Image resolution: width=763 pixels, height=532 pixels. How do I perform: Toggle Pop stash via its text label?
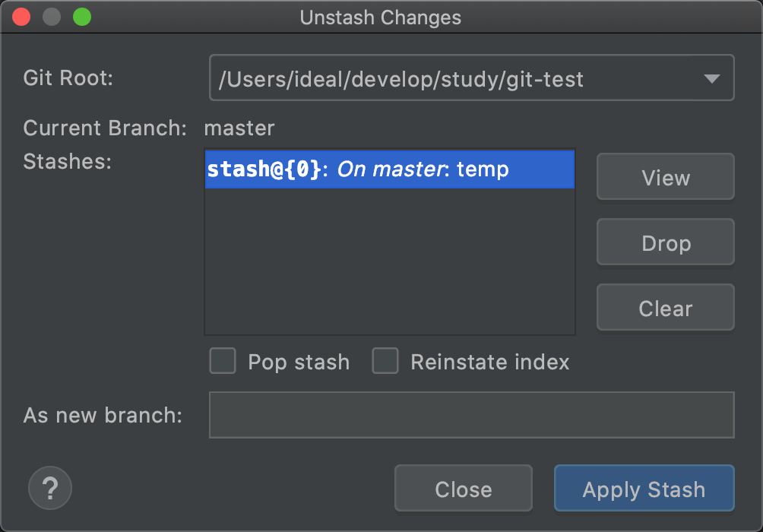pos(299,362)
